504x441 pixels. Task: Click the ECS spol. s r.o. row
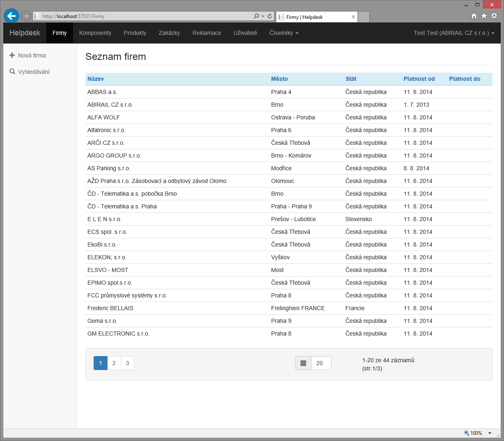(x=289, y=232)
